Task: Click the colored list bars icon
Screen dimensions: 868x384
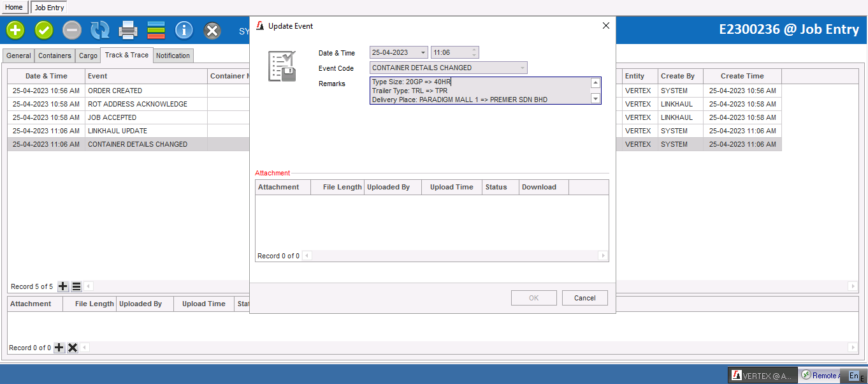Action: tap(156, 30)
